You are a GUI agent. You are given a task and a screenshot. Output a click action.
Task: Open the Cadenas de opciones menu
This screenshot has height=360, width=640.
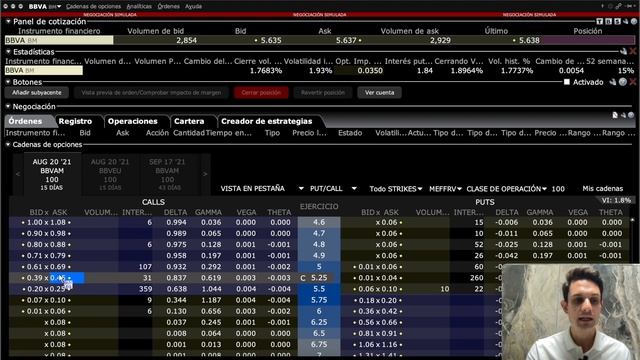[x=93, y=7]
